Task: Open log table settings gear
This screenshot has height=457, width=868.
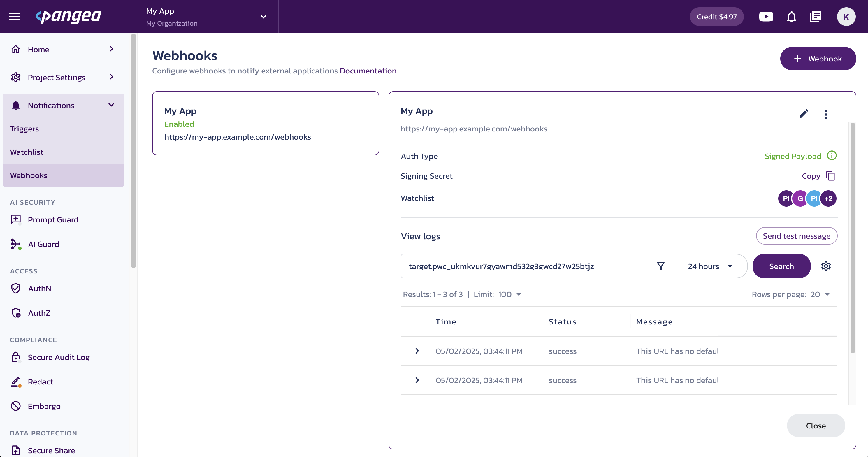Action: click(825, 266)
